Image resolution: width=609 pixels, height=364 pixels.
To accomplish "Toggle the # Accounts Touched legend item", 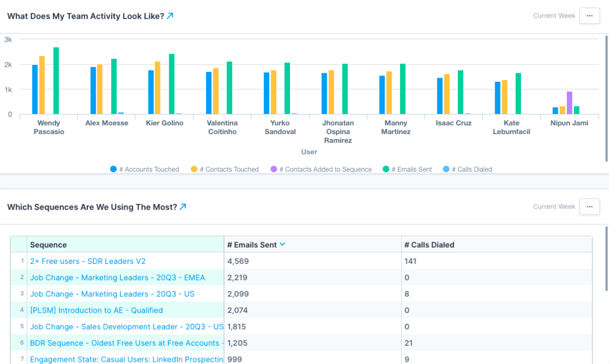I will 144,169.
